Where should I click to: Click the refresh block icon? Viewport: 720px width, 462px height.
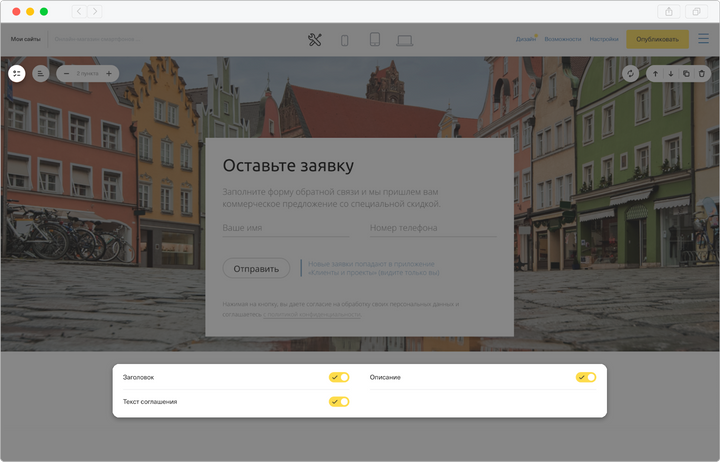tap(630, 73)
